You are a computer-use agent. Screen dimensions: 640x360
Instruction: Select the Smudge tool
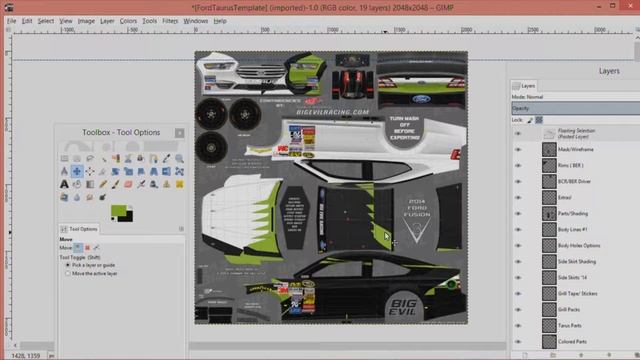click(90, 198)
